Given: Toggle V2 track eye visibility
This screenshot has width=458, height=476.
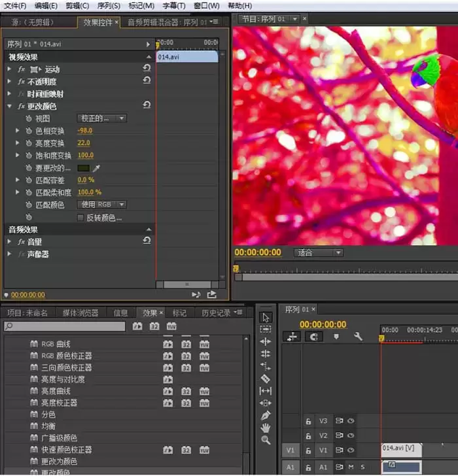Looking at the screenshot, I should pyautogui.click(x=351, y=435).
